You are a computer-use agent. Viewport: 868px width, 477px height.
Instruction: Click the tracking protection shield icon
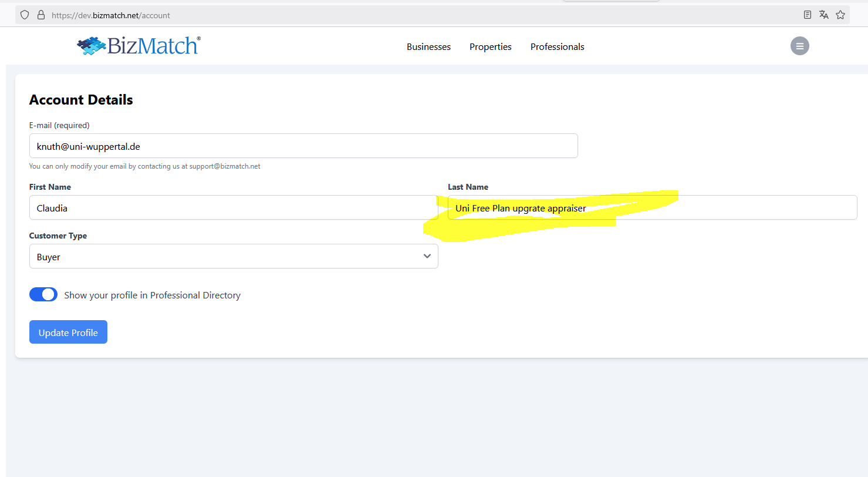25,15
